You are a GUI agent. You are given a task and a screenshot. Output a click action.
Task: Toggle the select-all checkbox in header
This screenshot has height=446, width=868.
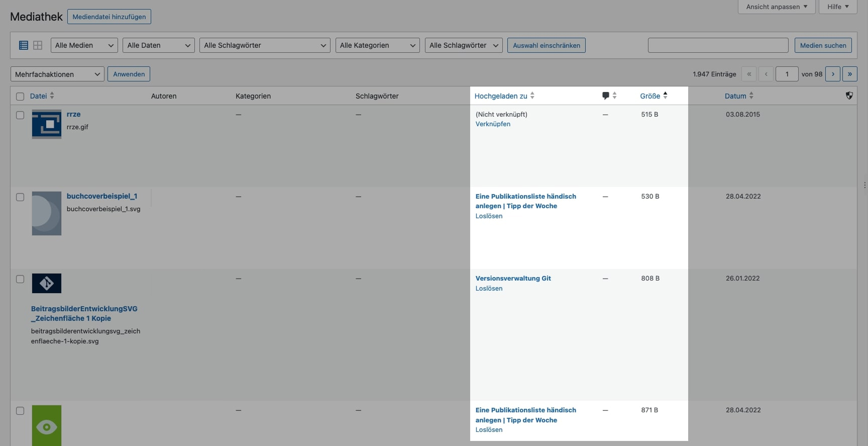[20, 97]
